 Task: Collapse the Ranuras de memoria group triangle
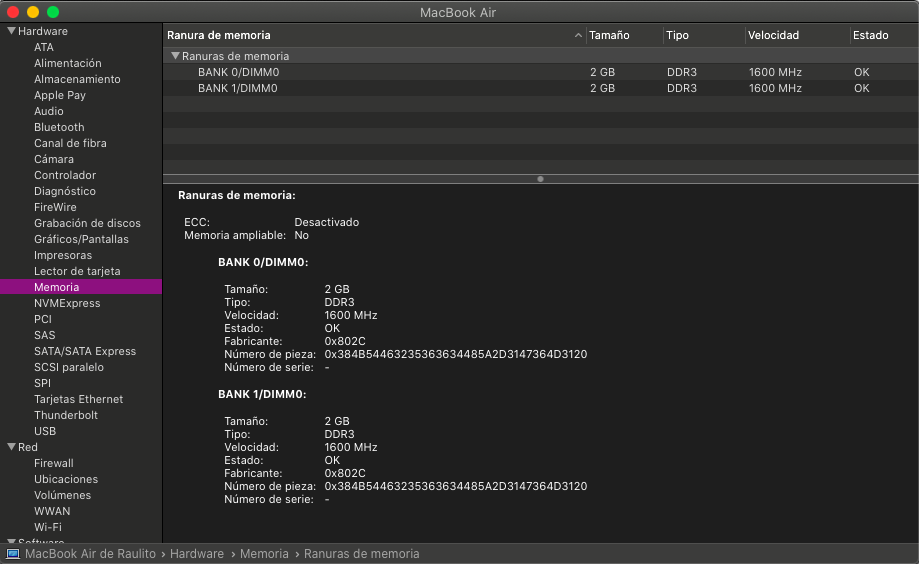pyautogui.click(x=175, y=56)
